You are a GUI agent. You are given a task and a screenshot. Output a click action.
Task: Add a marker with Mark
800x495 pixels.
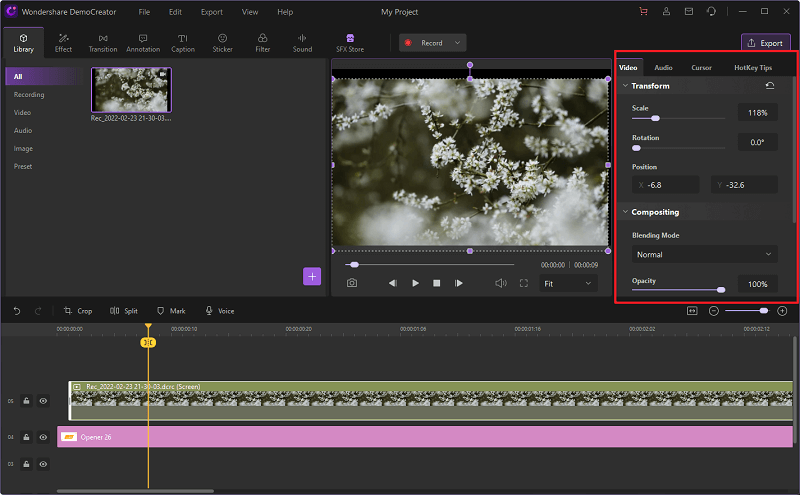pos(171,311)
